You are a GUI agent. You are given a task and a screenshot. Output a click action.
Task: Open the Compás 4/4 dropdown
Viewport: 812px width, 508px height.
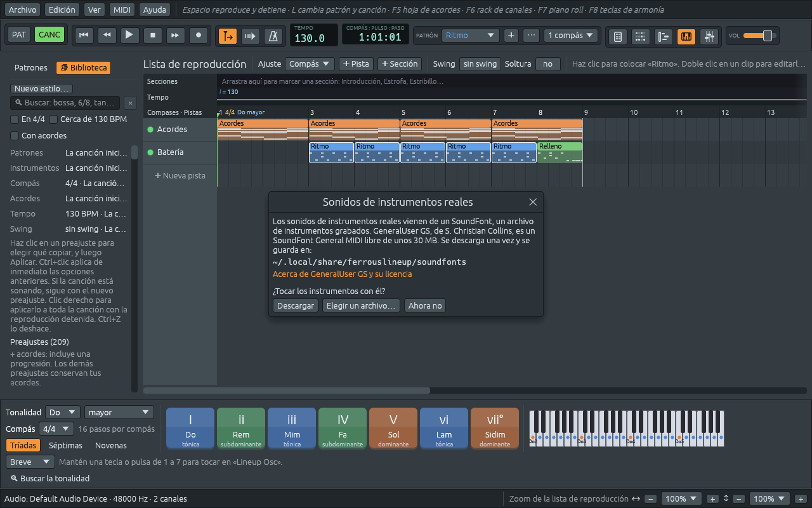(x=56, y=429)
